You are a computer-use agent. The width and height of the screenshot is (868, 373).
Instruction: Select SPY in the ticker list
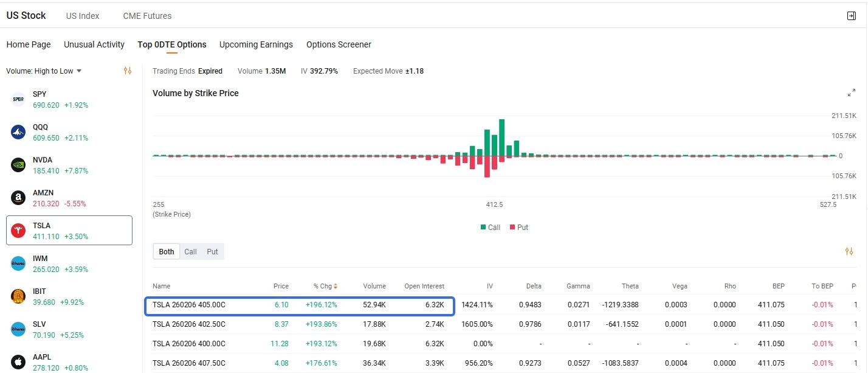(69, 99)
